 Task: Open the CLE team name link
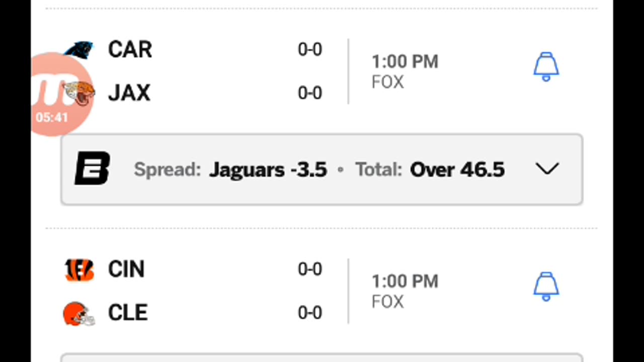pos(128,313)
